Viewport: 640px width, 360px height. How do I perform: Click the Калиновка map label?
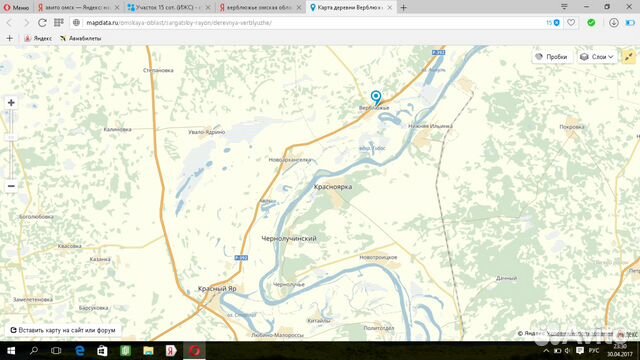118,129
